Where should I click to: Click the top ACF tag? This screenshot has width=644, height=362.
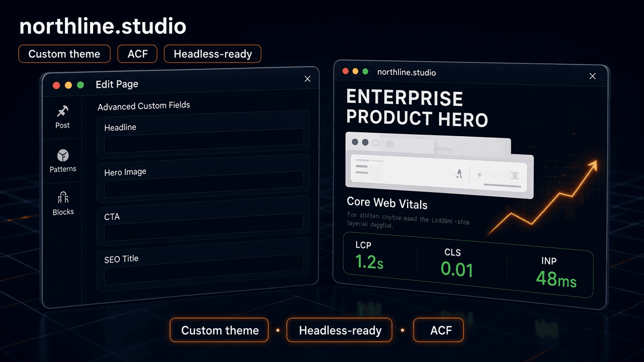pyautogui.click(x=137, y=54)
